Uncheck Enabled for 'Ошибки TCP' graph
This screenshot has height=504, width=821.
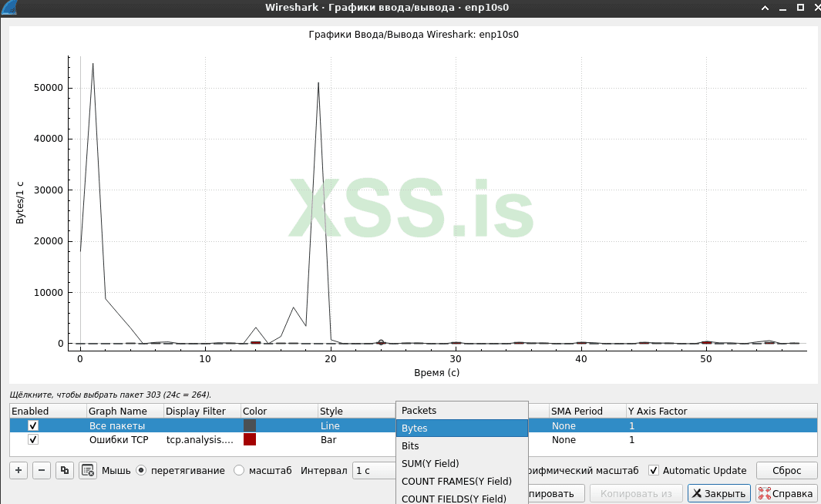tap(33, 439)
